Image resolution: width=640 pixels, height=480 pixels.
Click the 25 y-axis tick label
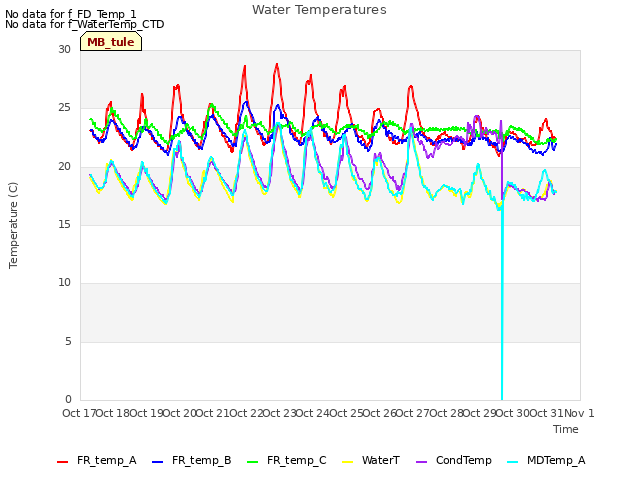pos(64,108)
